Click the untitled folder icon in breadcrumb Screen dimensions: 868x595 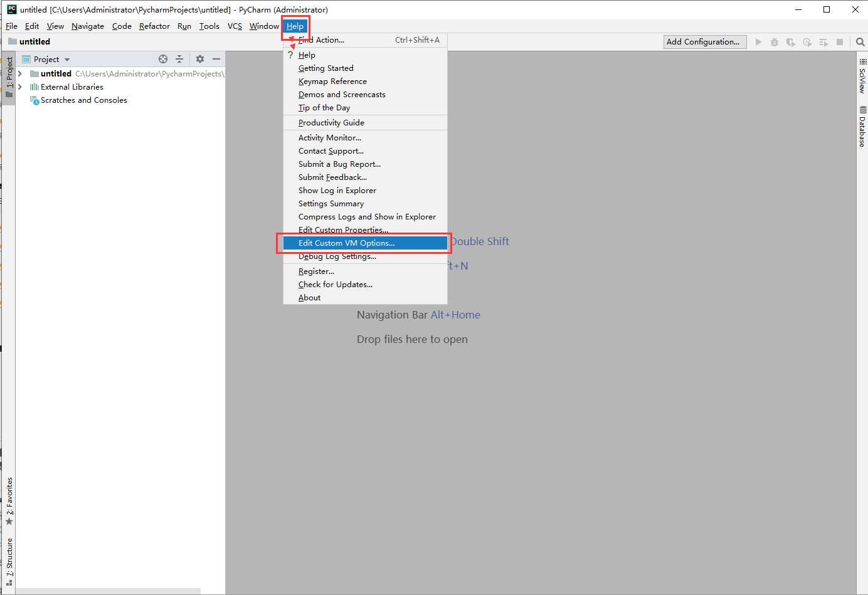[13, 41]
